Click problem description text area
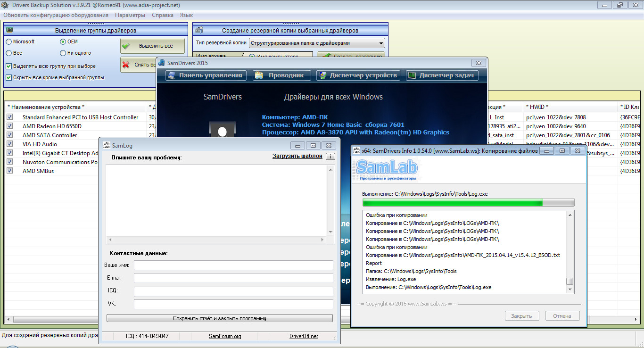Image resolution: width=644 pixels, height=348 pixels. (x=216, y=199)
